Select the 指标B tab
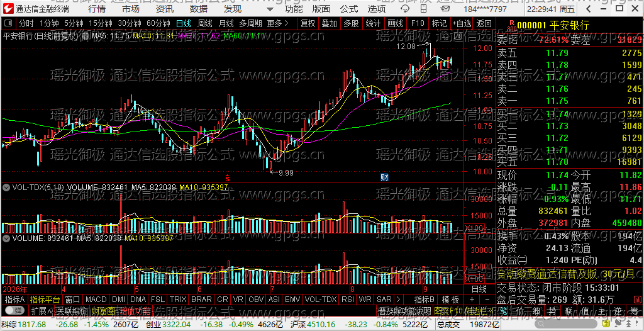 tap(425, 300)
